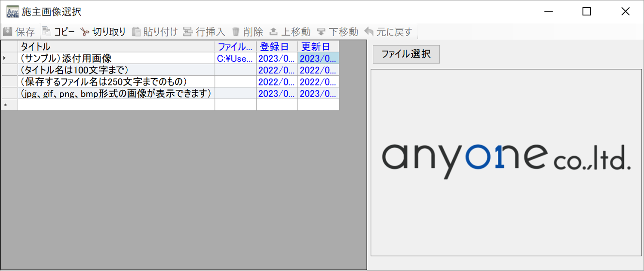
Task: Select the (サンプル)添付用画像 title cell
Action: [116, 58]
